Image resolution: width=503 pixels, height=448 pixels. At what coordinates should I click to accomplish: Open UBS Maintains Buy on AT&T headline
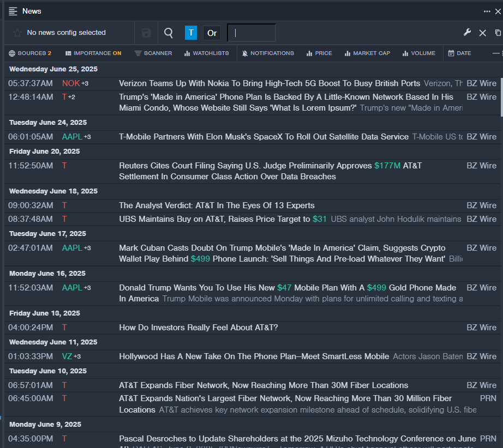point(223,219)
